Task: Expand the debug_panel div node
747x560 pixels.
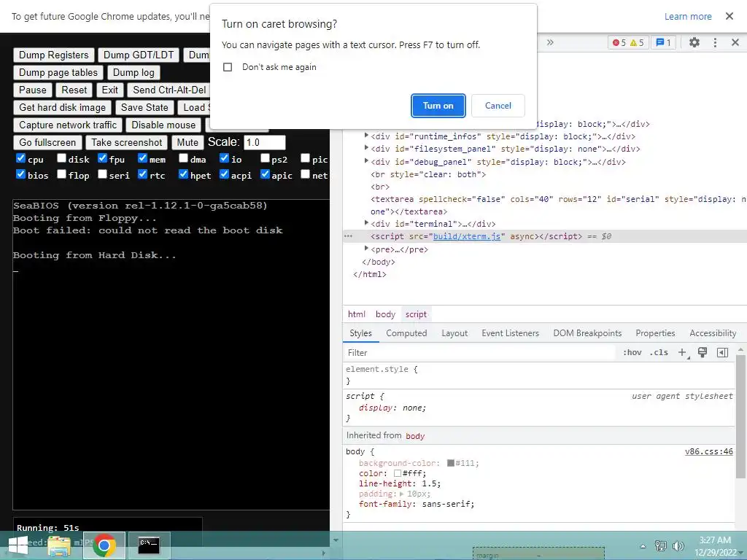Action: [366, 161]
